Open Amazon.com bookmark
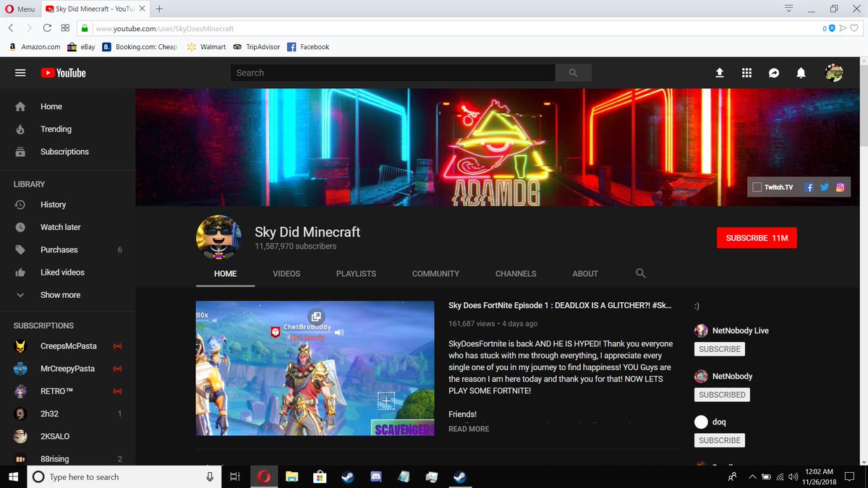The height and width of the screenshot is (488, 868). (35, 47)
